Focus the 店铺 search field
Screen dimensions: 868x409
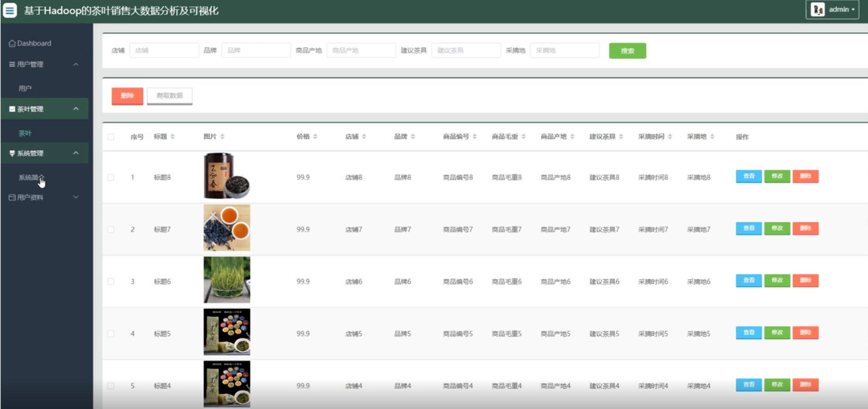pos(164,50)
